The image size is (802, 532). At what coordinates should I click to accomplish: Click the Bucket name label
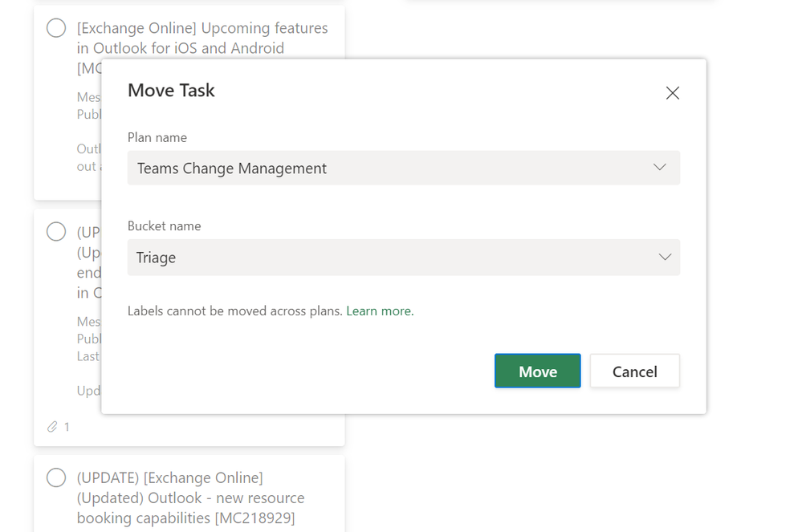point(165,226)
